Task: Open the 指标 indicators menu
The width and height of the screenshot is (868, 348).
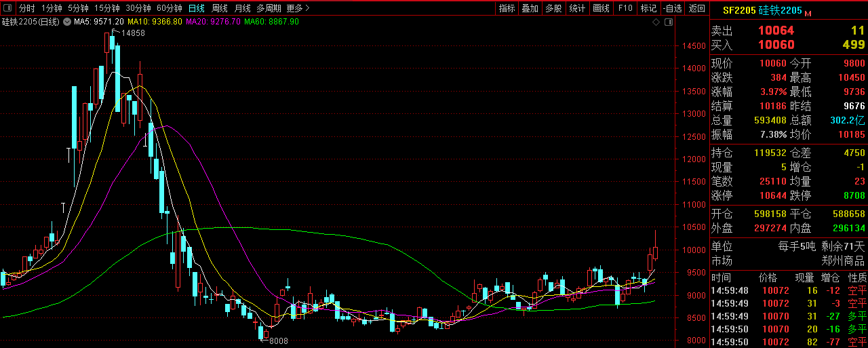Action: tap(507, 8)
